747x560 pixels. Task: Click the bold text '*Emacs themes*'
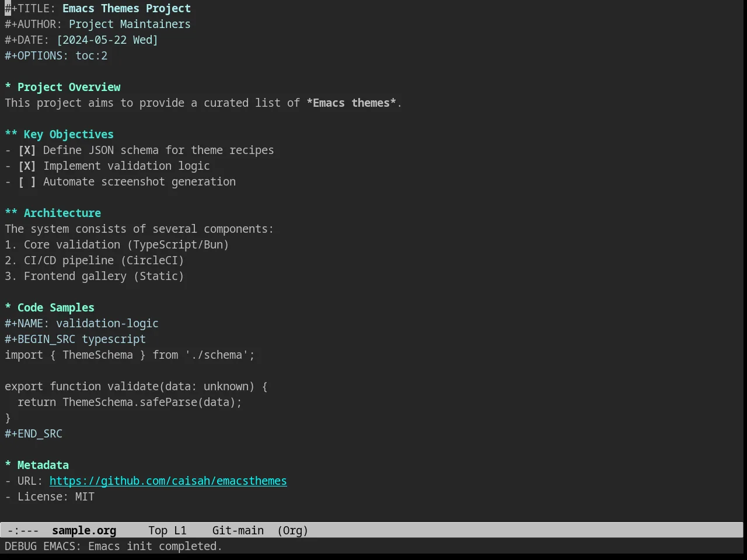pyautogui.click(x=351, y=103)
